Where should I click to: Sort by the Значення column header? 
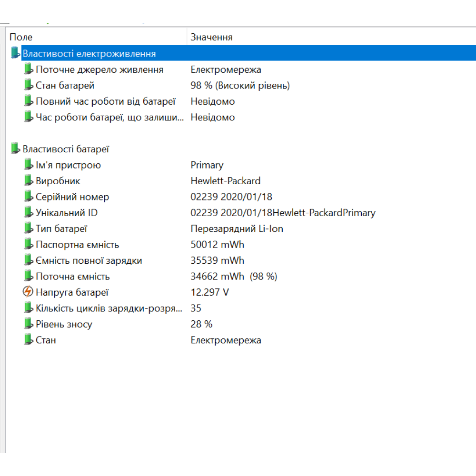tap(286, 37)
